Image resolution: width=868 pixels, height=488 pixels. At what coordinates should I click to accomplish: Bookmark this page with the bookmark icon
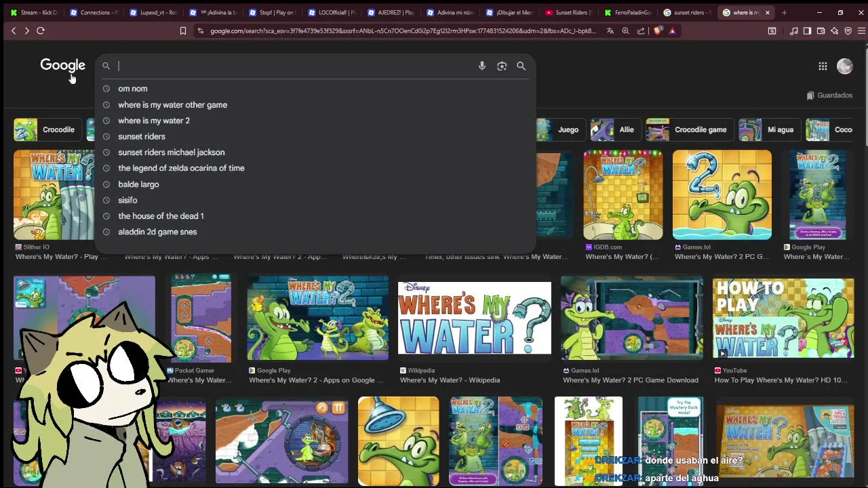[182, 30]
